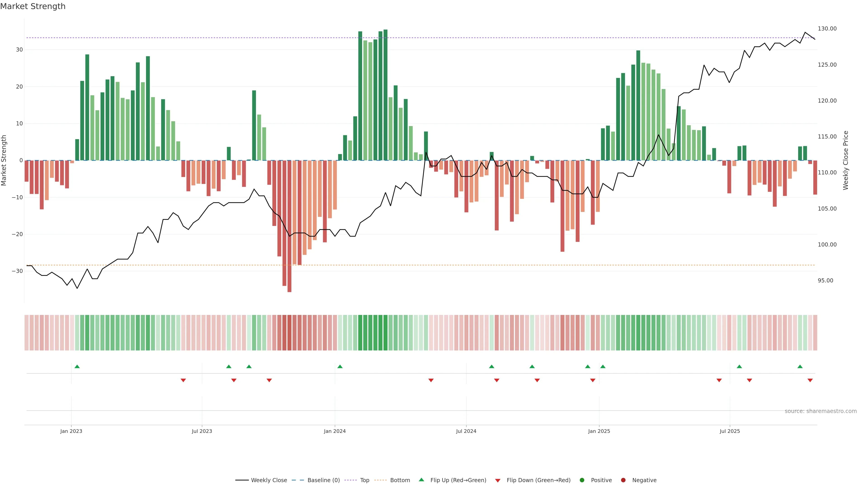
Task: Click the Flip Down red triangle legend icon
Action: click(x=498, y=481)
